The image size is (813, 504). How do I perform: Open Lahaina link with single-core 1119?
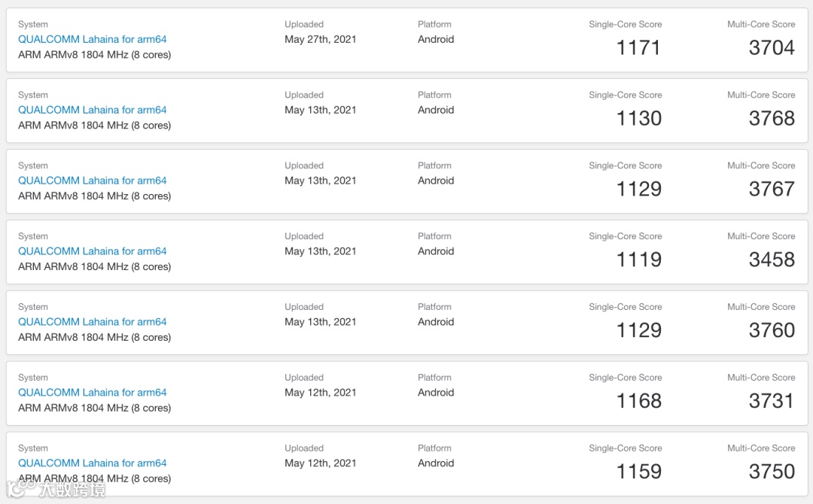[x=93, y=251]
